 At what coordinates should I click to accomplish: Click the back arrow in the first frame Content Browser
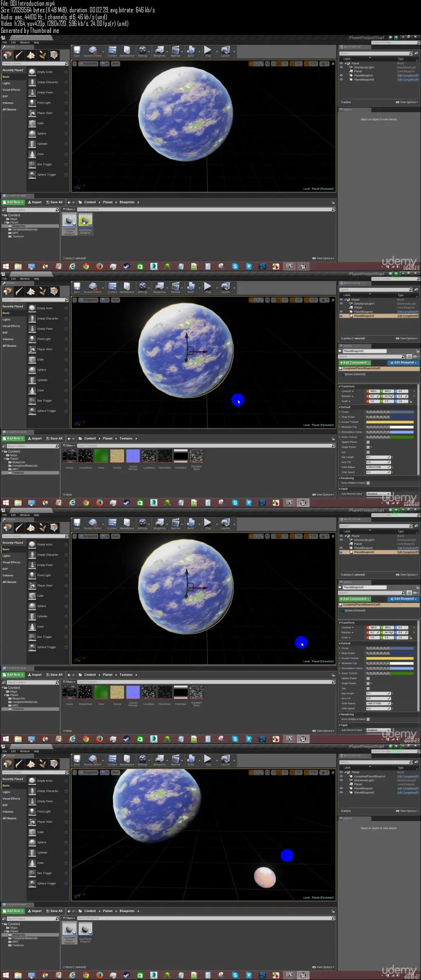point(69,202)
